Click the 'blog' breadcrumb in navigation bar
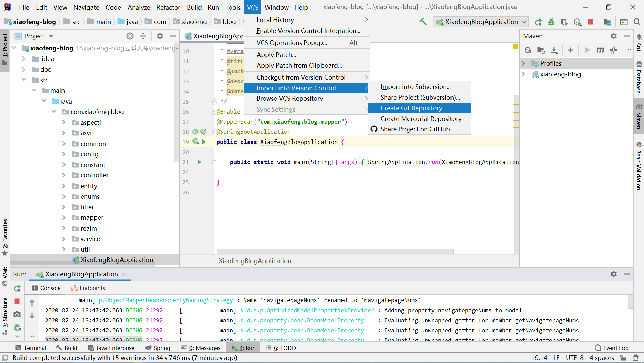The image size is (644, 363). [225, 22]
